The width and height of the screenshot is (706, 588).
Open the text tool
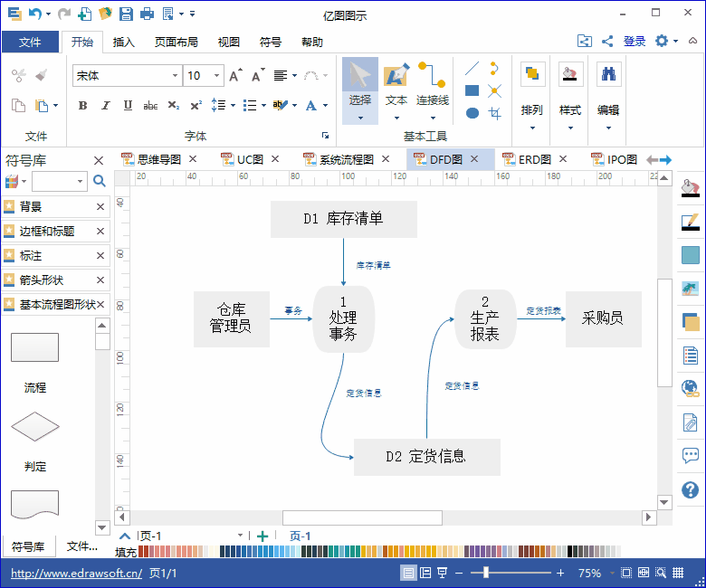(x=396, y=87)
